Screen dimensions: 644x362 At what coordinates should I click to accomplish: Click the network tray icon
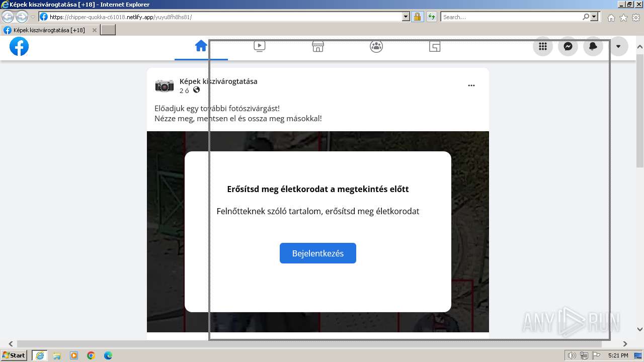[584, 355]
